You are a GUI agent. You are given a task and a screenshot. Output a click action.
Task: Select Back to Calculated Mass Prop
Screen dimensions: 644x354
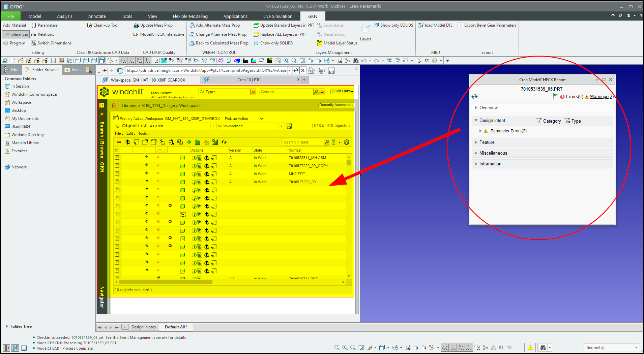(x=218, y=43)
